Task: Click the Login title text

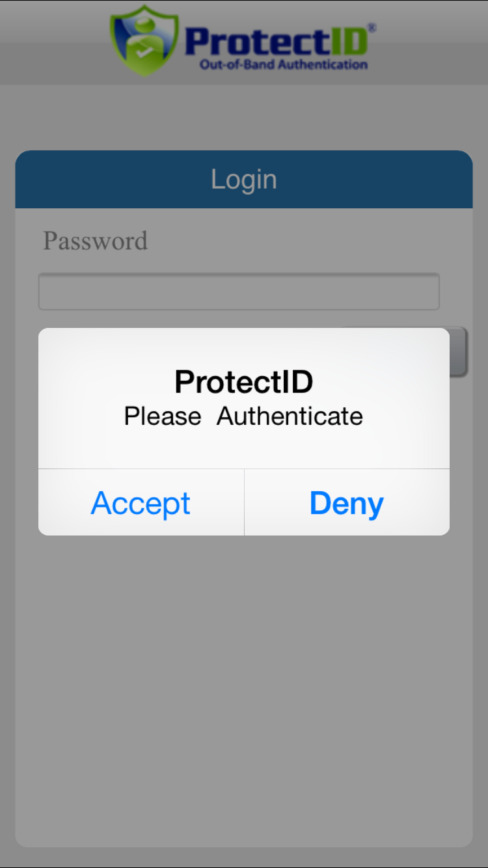Action: [244, 180]
